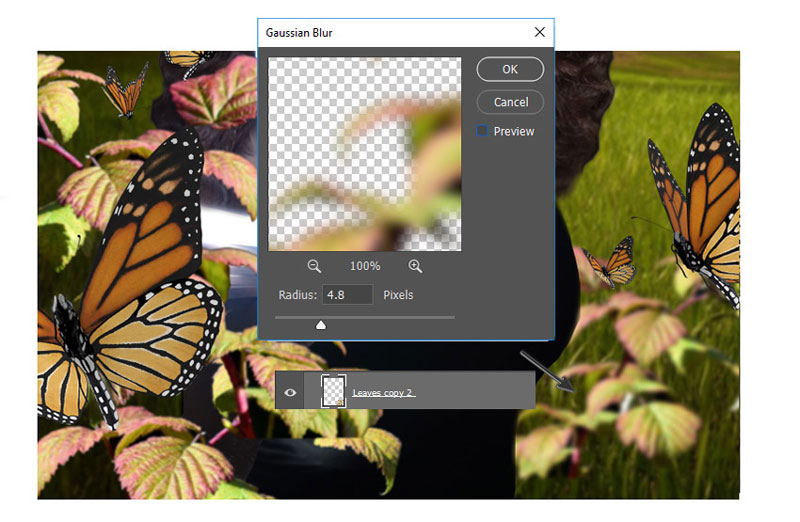Image resolution: width=800 pixels, height=522 pixels.
Task: Select the Leaves copy 2 layer thumbnail
Action: click(x=334, y=391)
